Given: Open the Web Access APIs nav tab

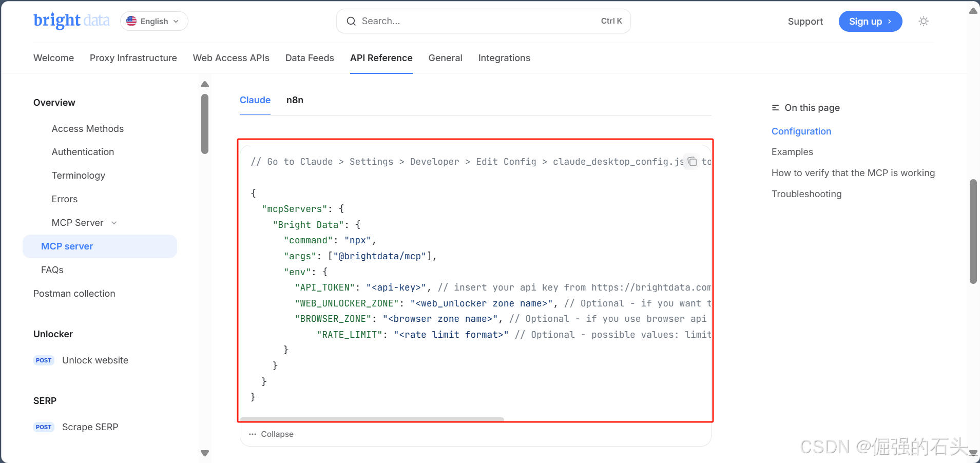Looking at the screenshot, I should [231, 58].
